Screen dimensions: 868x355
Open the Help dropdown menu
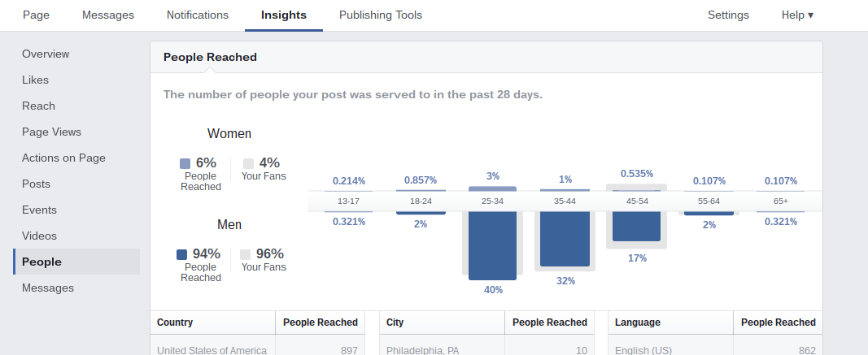[797, 15]
